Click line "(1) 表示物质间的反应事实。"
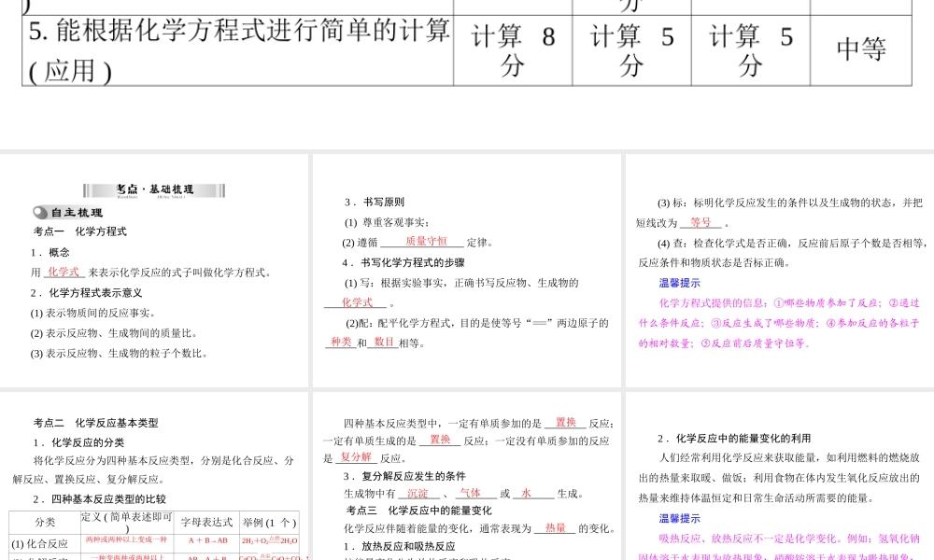 (x=92, y=313)
